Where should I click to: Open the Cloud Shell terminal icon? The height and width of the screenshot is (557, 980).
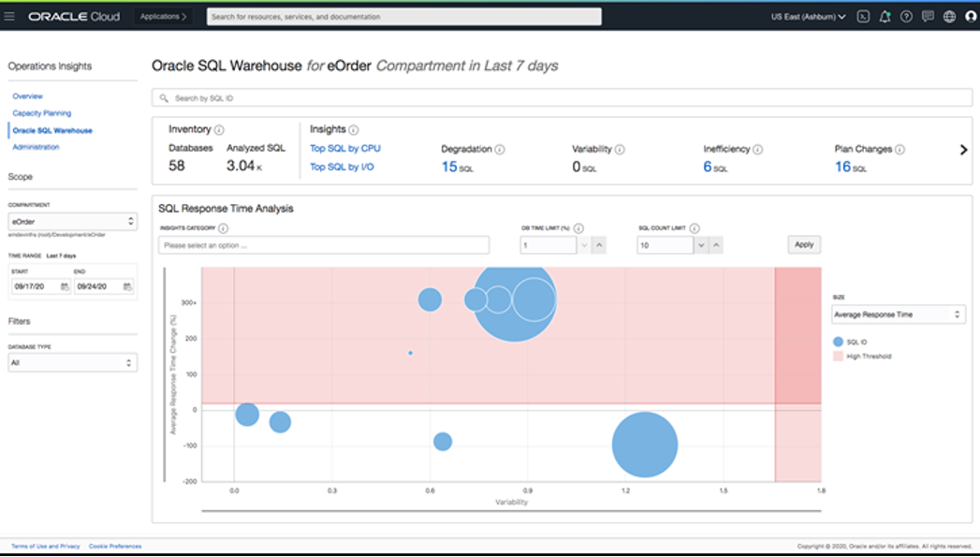pyautogui.click(x=863, y=17)
